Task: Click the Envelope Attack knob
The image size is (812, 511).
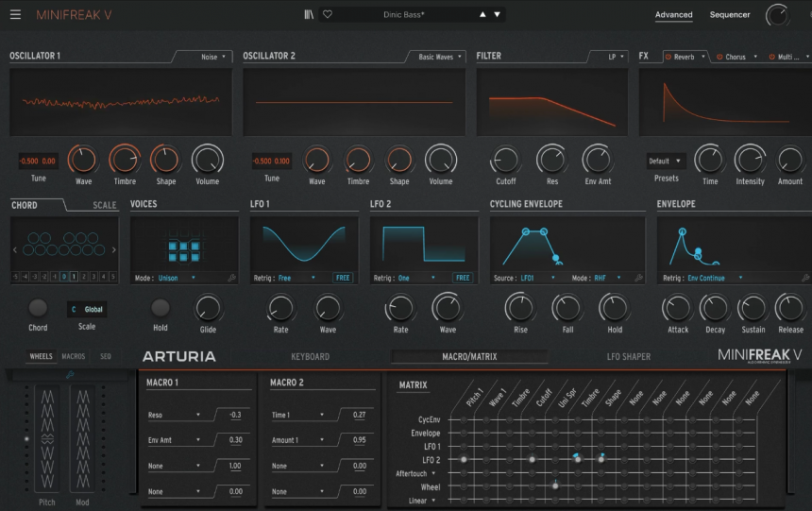Action: coord(677,308)
